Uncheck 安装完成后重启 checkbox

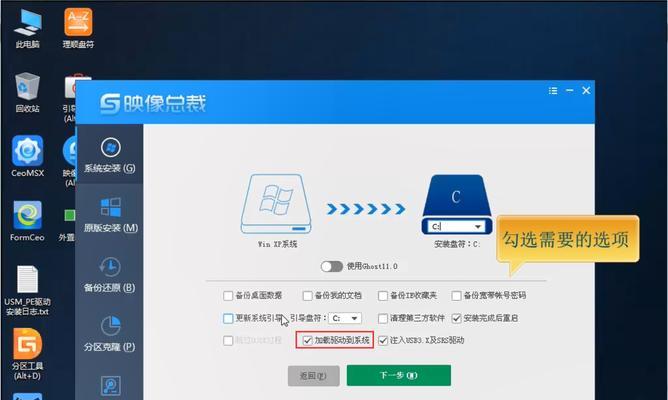456,318
